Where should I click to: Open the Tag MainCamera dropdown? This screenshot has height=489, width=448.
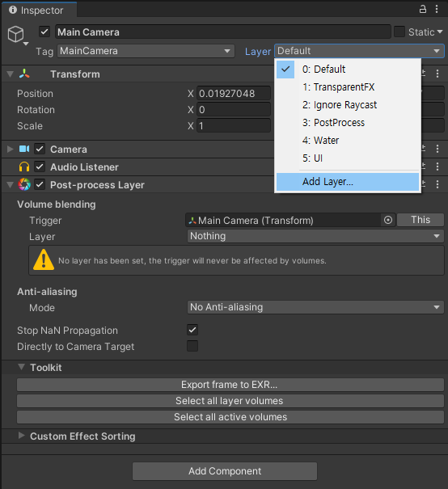(x=146, y=51)
